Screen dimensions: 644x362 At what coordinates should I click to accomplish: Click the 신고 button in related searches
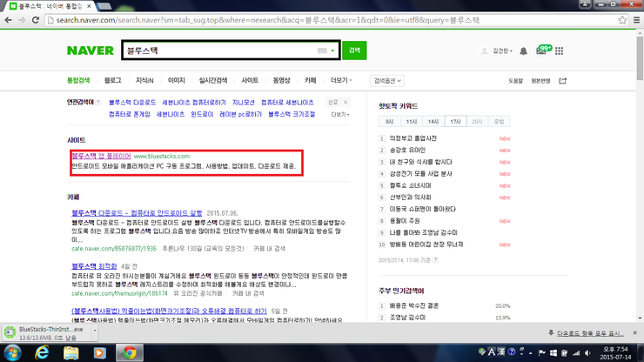pyautogui.click(x=332, y=103)
